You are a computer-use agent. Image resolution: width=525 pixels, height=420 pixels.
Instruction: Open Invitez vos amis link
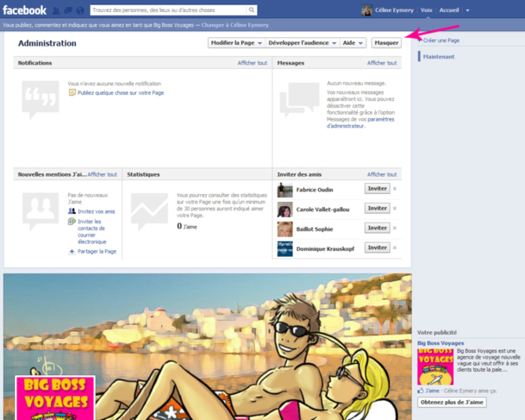96,211
